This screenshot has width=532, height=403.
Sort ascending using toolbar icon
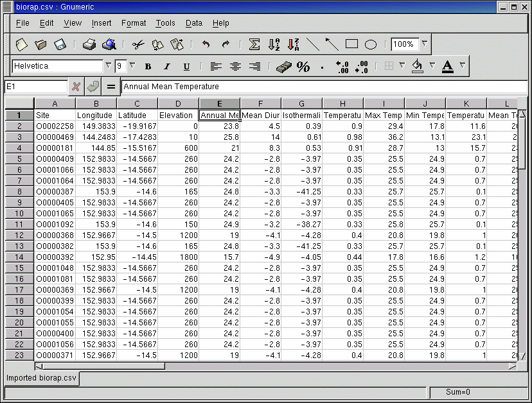274,44
